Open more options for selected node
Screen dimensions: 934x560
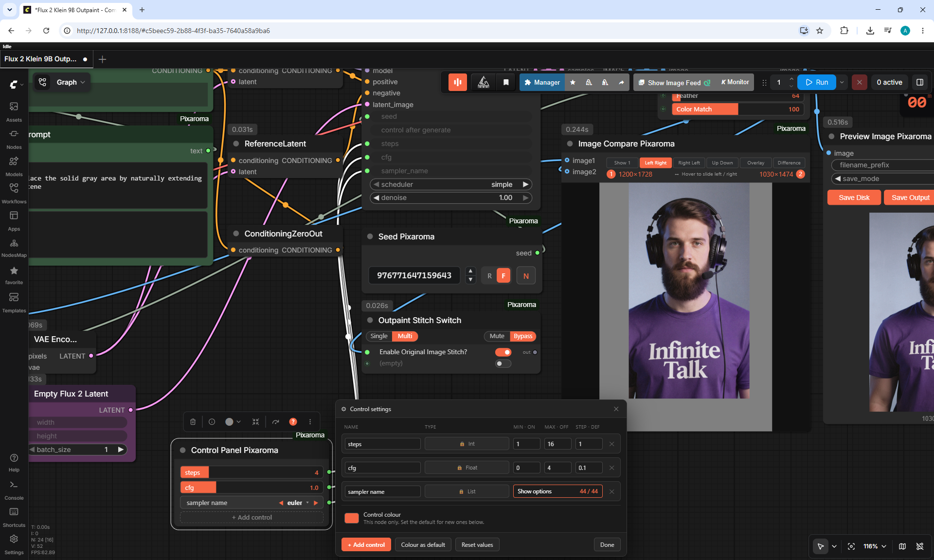[x=310, y=422]
